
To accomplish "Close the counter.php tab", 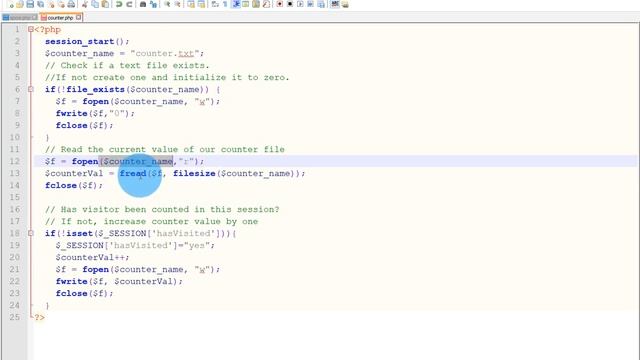I will 78,18.
